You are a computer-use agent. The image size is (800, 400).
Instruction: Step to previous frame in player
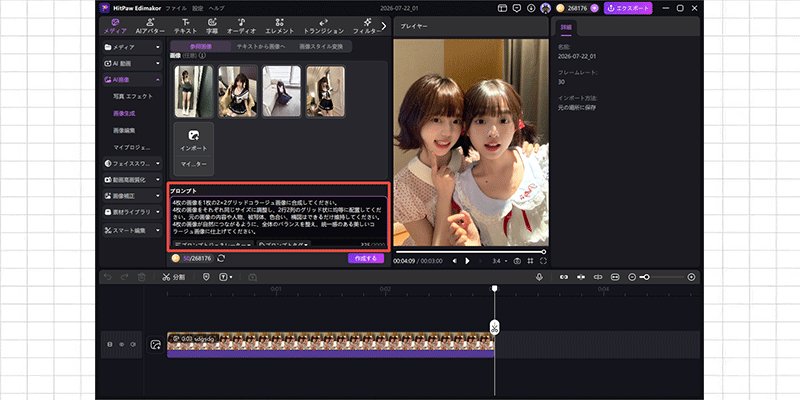(455, 261)
